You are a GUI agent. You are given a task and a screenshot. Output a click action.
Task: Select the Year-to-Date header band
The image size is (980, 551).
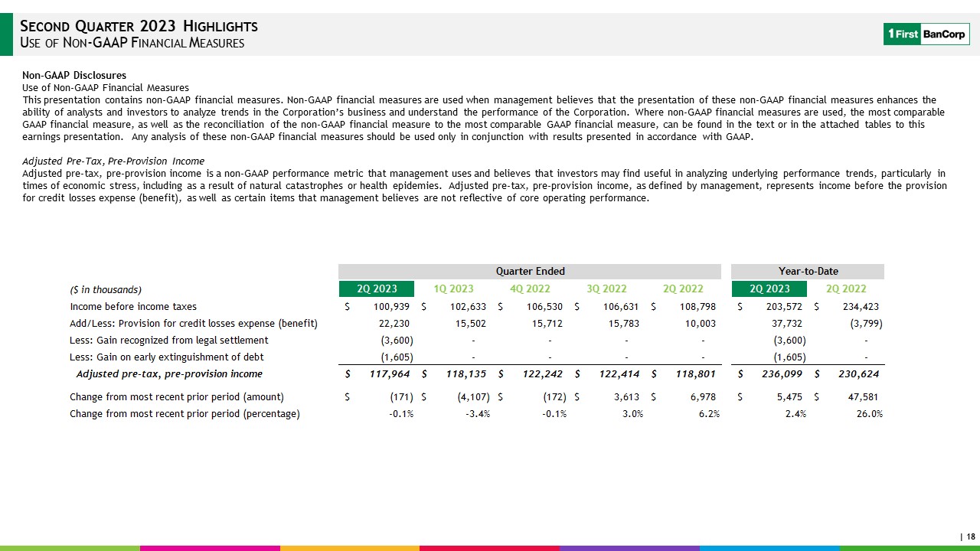(x=807, y=272)
